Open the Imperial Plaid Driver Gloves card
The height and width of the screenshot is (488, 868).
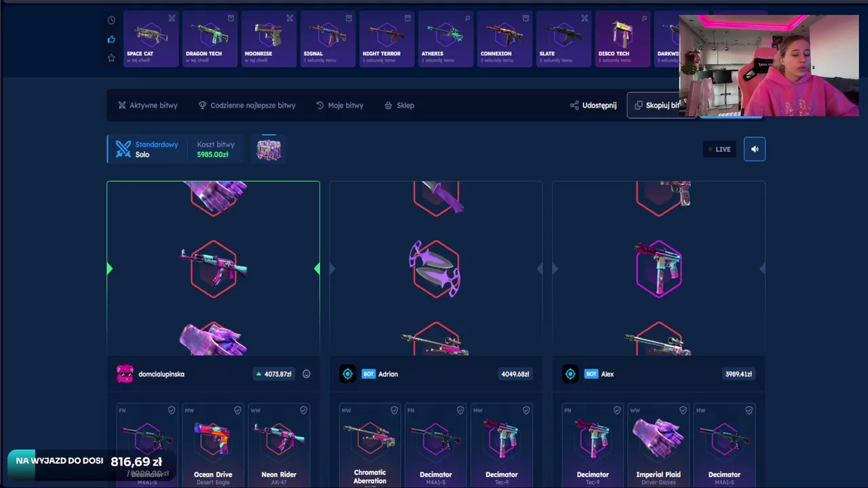[x=658, y=445]
